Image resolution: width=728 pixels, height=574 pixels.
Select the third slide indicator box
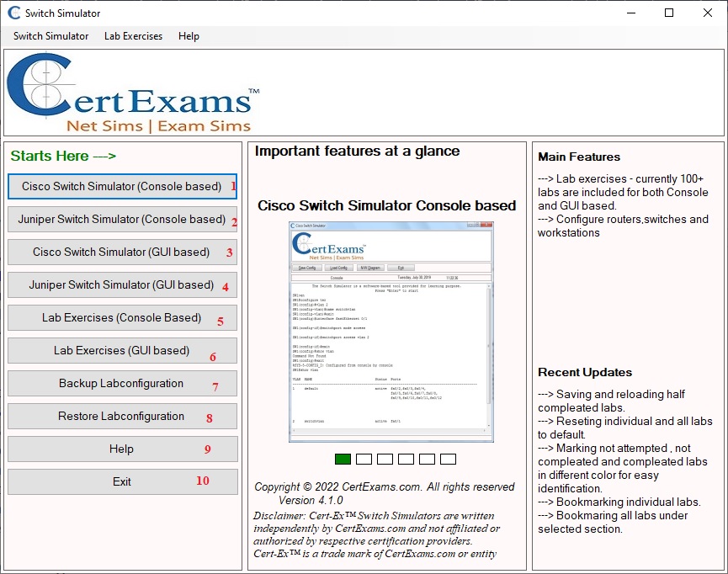(385, 459)
